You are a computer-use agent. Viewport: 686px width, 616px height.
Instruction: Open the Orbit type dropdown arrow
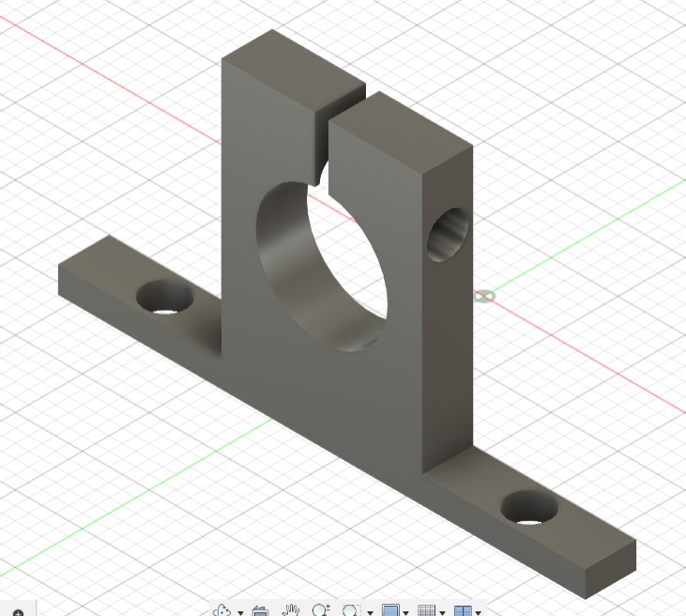pos(240,612)
